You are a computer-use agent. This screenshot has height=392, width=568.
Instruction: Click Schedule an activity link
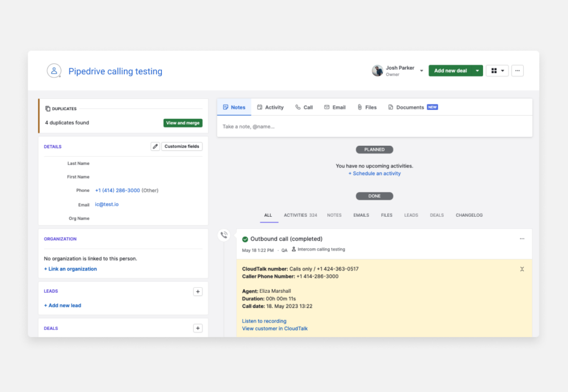tap(374, 174)
